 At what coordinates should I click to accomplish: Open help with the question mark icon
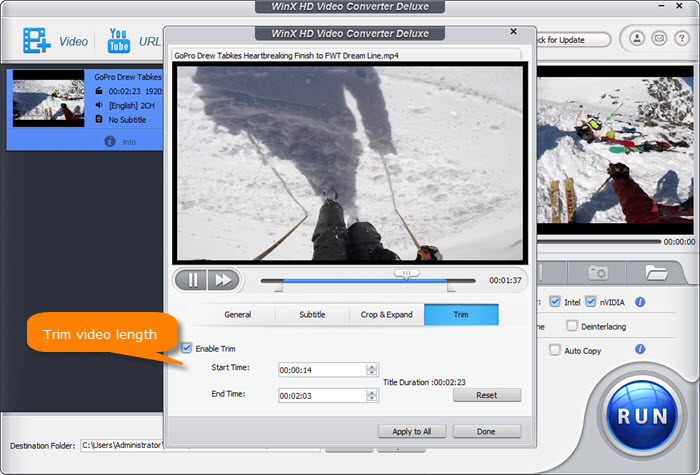pyautogui.click(x=681, y=38)
